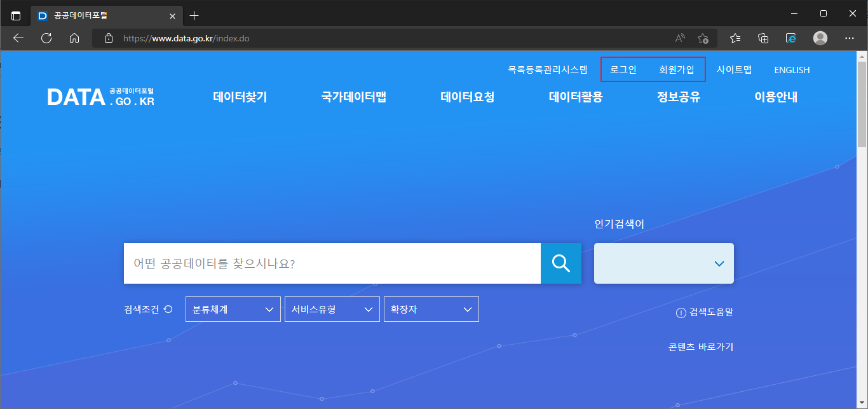Click the browser back arrow

(18, 38)
